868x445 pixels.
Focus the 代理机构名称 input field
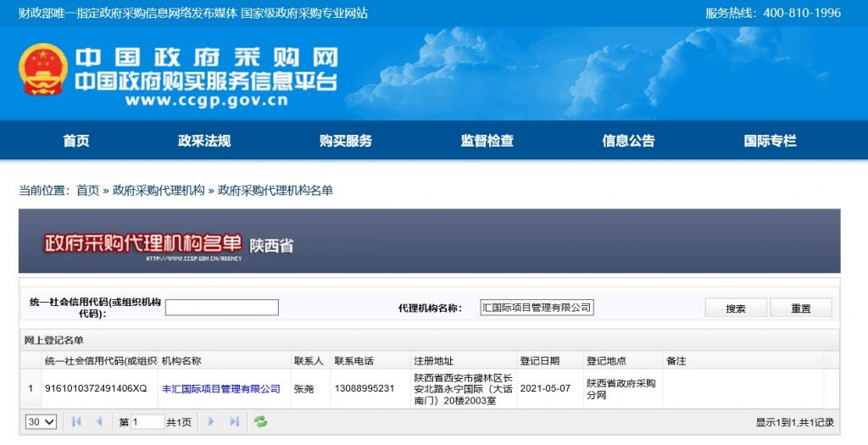pyautogui.click(x=537, y=308)
